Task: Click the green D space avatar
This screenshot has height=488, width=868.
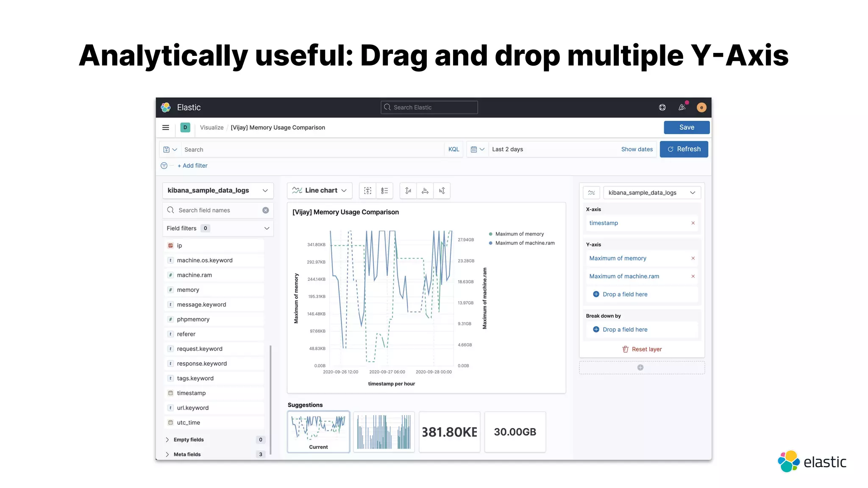Action: coord(185,128)
